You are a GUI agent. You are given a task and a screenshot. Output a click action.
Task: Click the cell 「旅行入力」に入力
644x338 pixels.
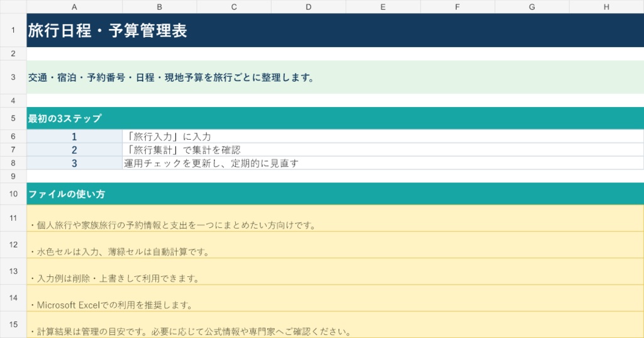(383, 137)
